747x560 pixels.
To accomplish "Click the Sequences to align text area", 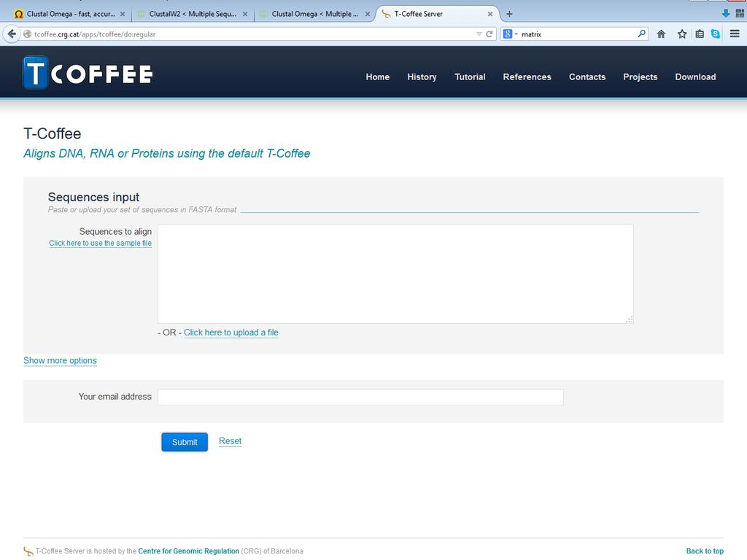I will tap(395, 273).
